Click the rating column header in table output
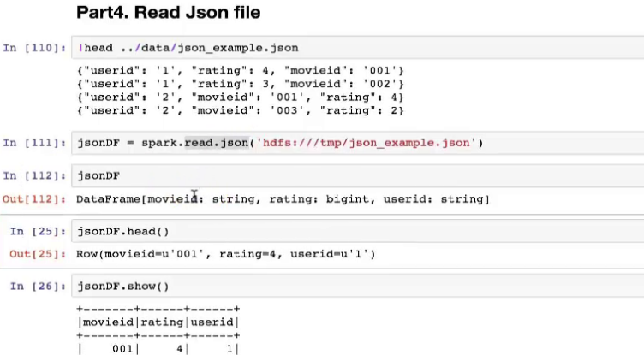The height and width of the screenshot is (355, 644). click(162, 322)
